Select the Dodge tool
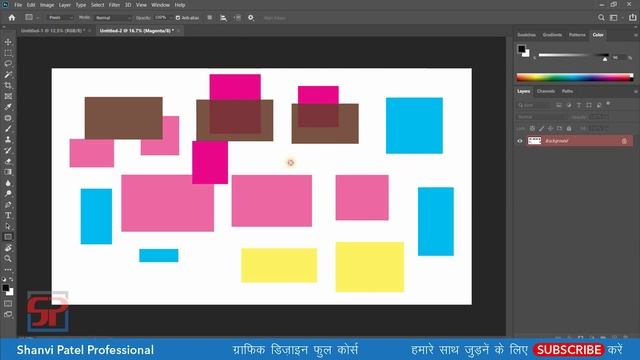640x360 pixels. click(x=8, y=193)
